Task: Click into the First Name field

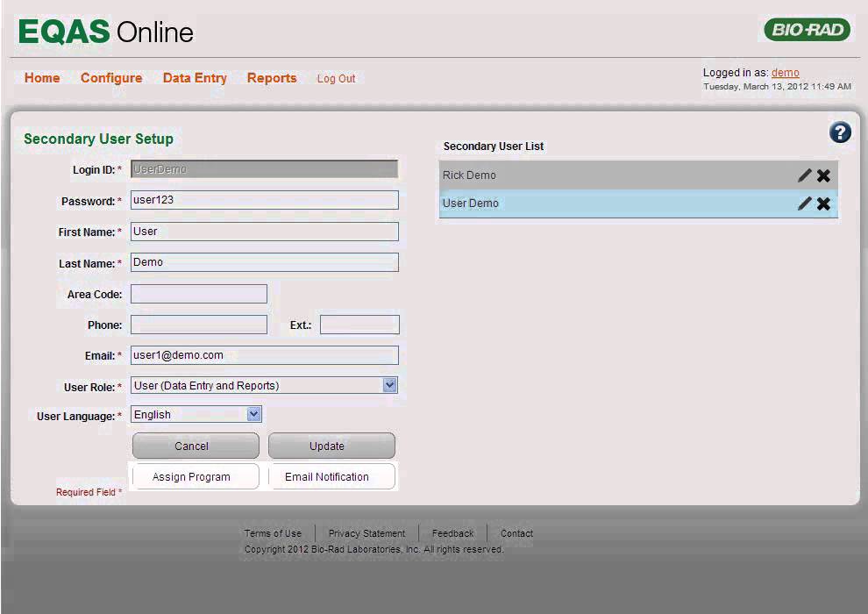Action: pyautogui.click(x=264, y=232)
